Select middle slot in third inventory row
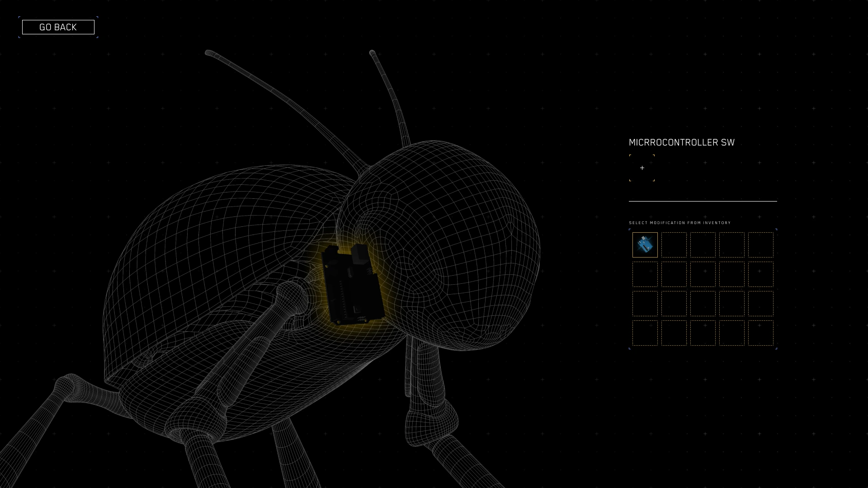Image resolution: width=868 pixels, height=488 pixels. [703, 304]
